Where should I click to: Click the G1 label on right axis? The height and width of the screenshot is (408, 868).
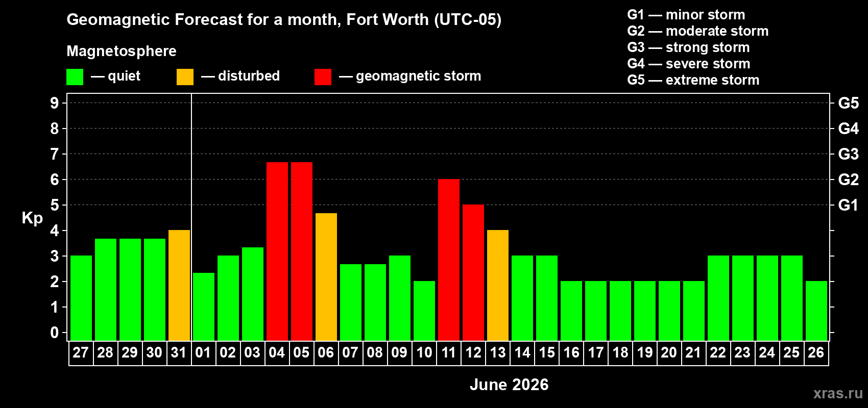849,205
